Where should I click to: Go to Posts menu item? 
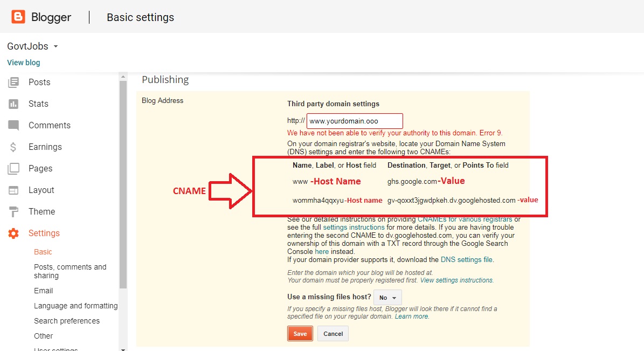[x=39, y=82]
